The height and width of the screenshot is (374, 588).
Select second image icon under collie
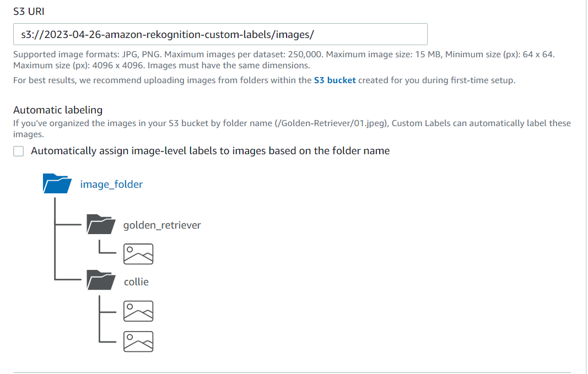138,342
